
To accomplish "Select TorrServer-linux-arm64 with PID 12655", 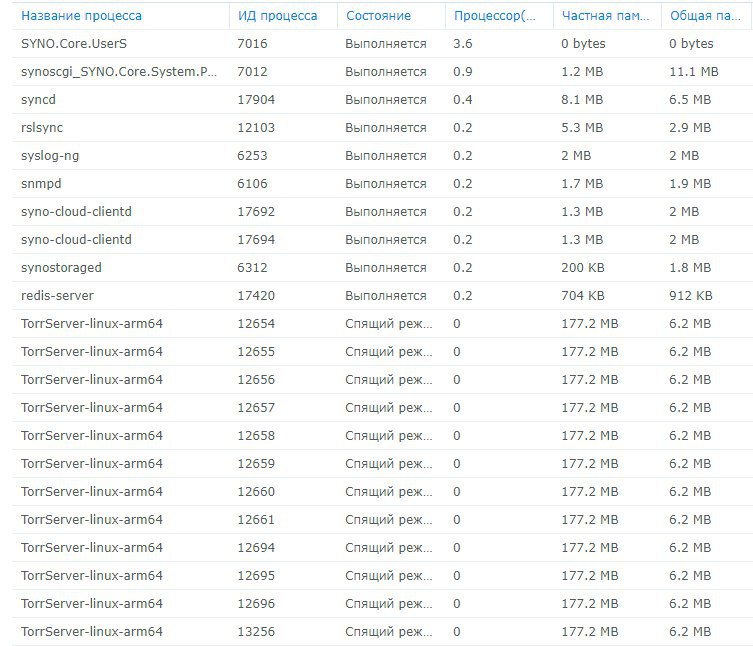I will (x=92, y=352).
